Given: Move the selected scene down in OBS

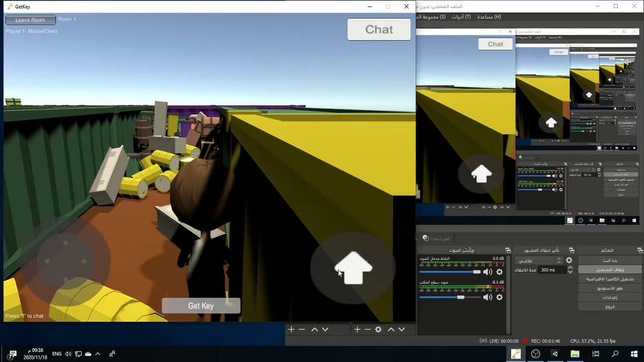Looking at the screenshot, I should [325, 329].
